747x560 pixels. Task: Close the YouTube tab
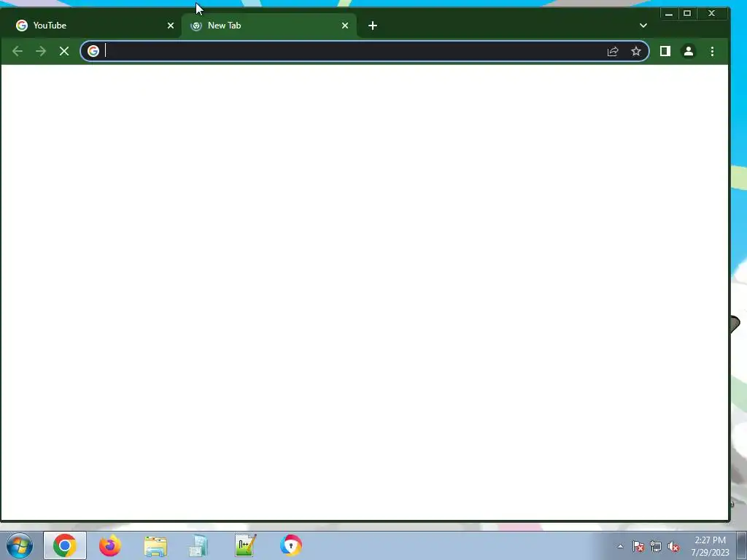click(171, 26)
